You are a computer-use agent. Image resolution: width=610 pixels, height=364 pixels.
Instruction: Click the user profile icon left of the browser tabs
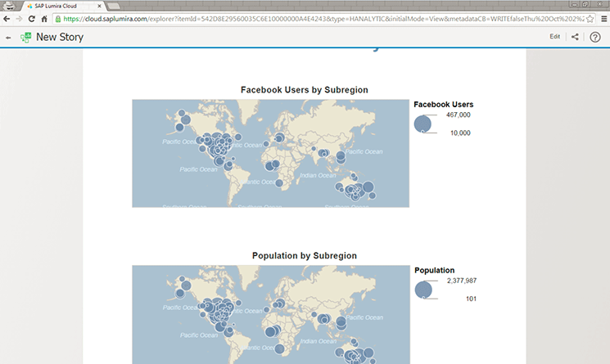coord(9,6)
